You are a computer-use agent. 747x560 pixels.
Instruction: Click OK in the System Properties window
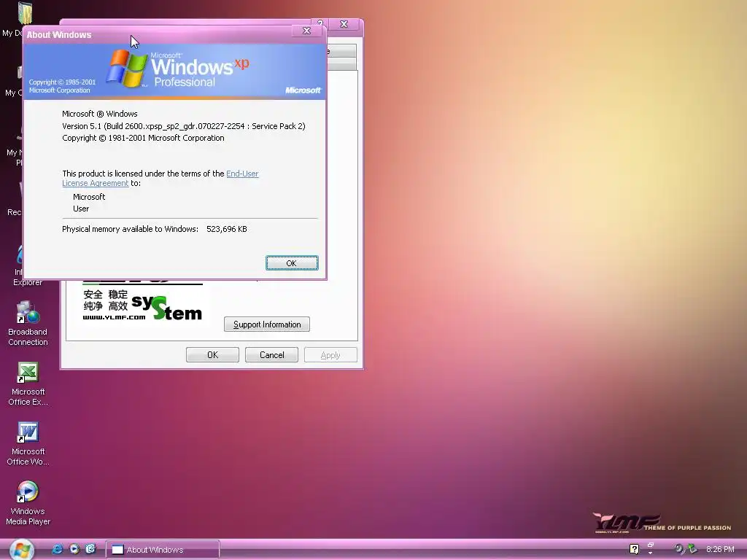[x=212, y=355]
